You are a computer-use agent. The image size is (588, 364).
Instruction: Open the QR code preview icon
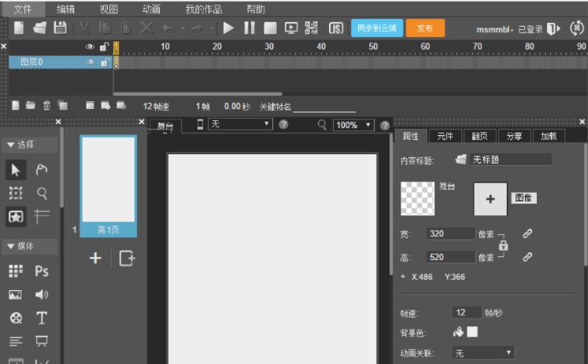coord(312,28)
